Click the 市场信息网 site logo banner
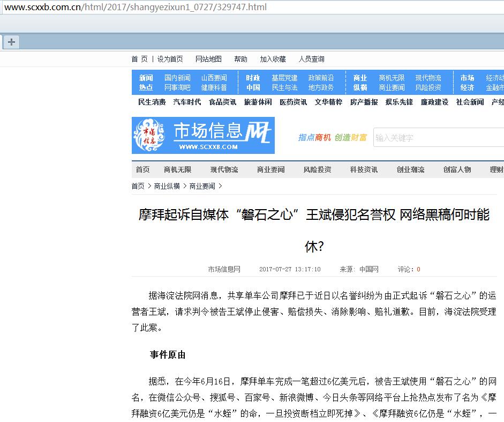The width and height of the screenshot is (504, 422). (203, 136)
